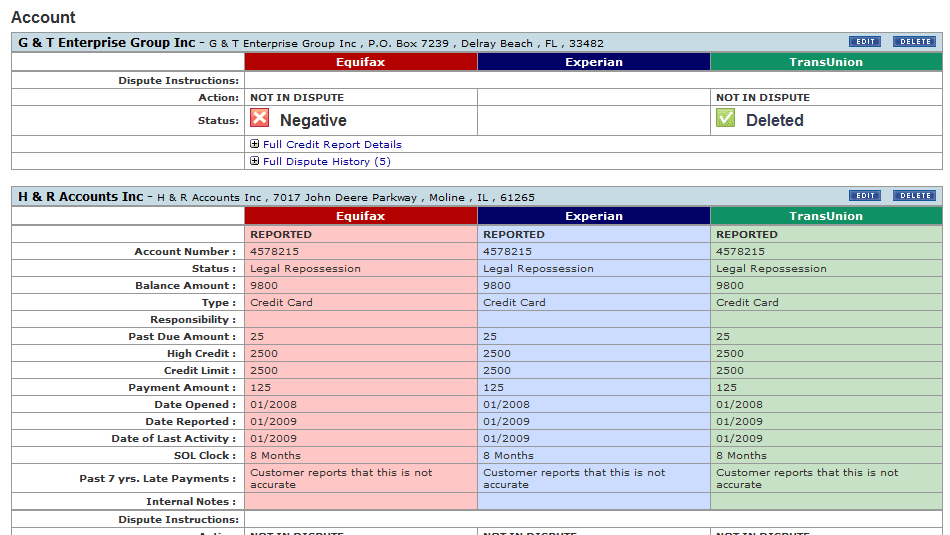Screen dimensions: 950x535
Task: Click TransUnion high credit 2500 cell
Action: pos(826,353)
